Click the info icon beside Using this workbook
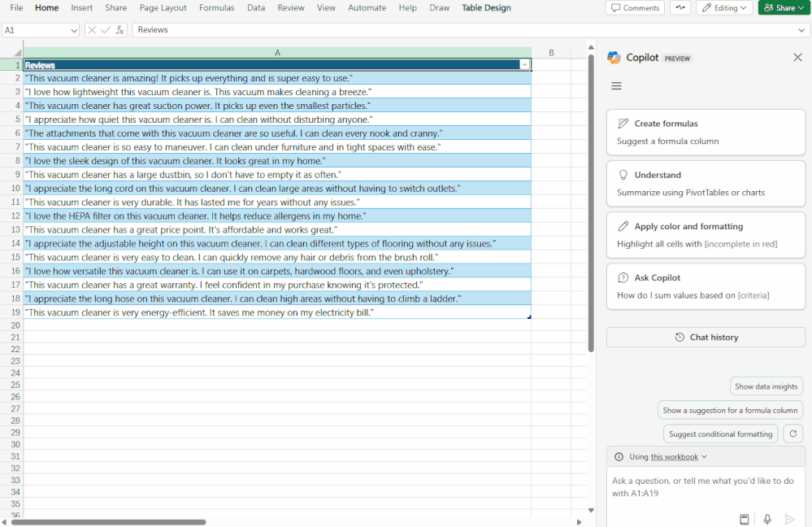Image resolution: width=812 pixels, height=527 pixels. [x=619, y=456]
